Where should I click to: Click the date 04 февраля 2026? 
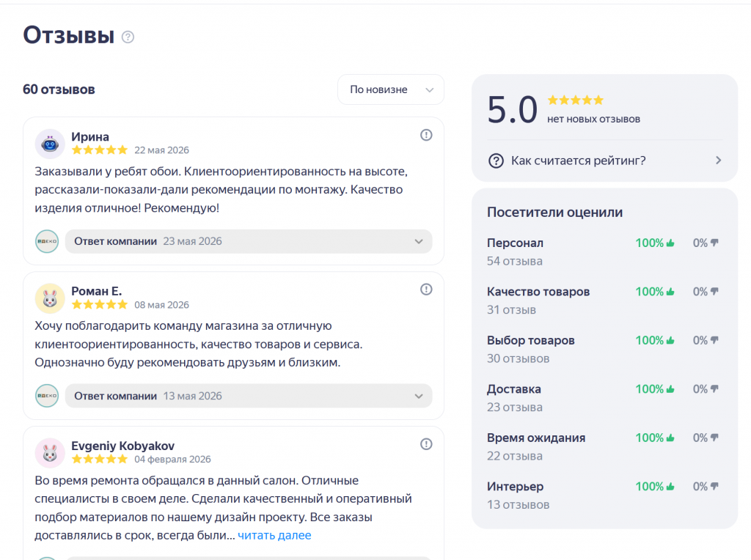[172, 460]
